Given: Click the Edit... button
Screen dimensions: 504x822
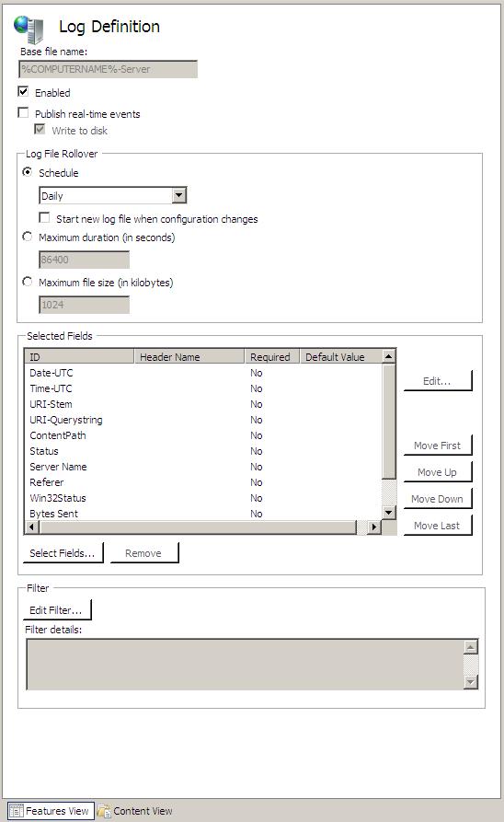Looking at the screenshot, I should (438, 380).
